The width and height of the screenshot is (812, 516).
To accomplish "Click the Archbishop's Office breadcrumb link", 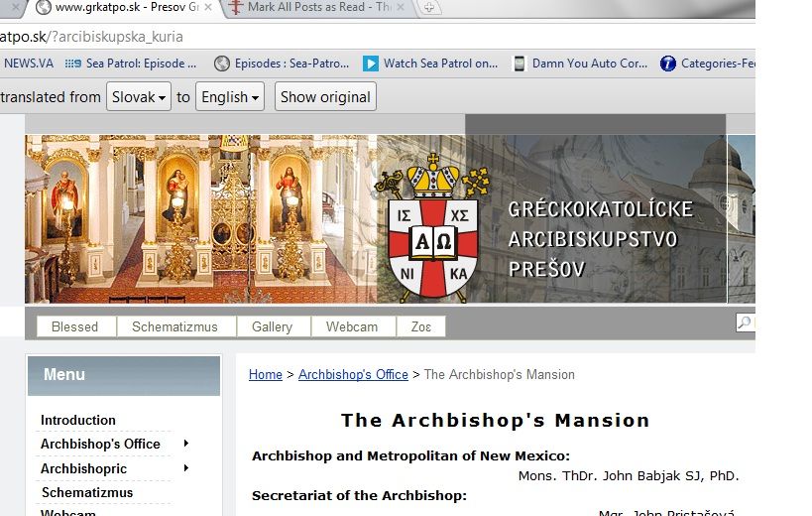I will tap(353, 374).
